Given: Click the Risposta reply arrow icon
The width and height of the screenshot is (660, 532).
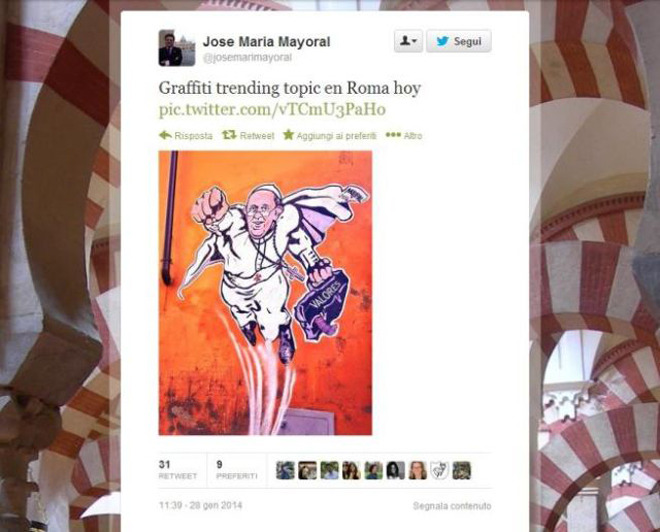Looking at the screenshot, I should coord(165,135).
